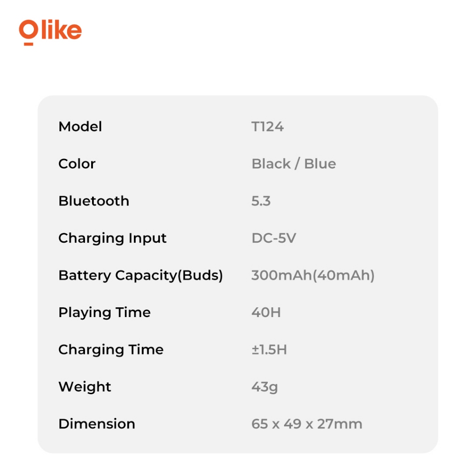Viewport: 476px width, 476px height.
Task: Click the ±1.5H charging time value
Action: [269, 350]
